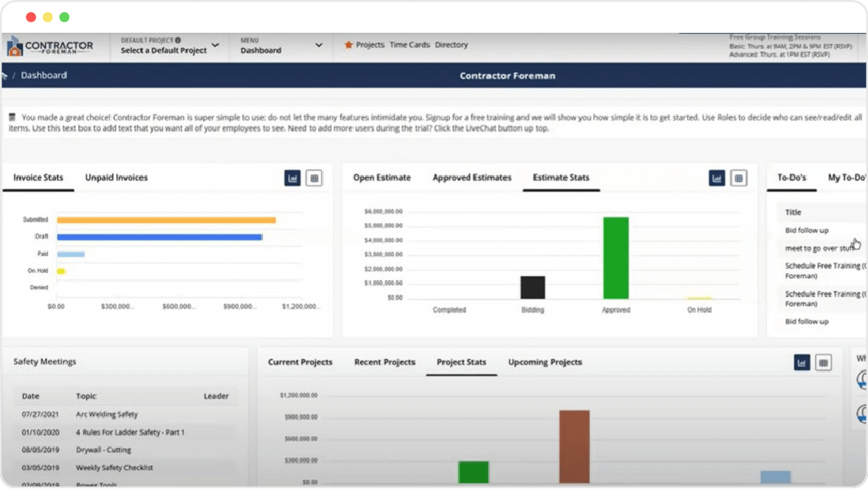Toggle chart view for Estimate Stats
The width and height of the screenshot is (868, 489).
716,177
